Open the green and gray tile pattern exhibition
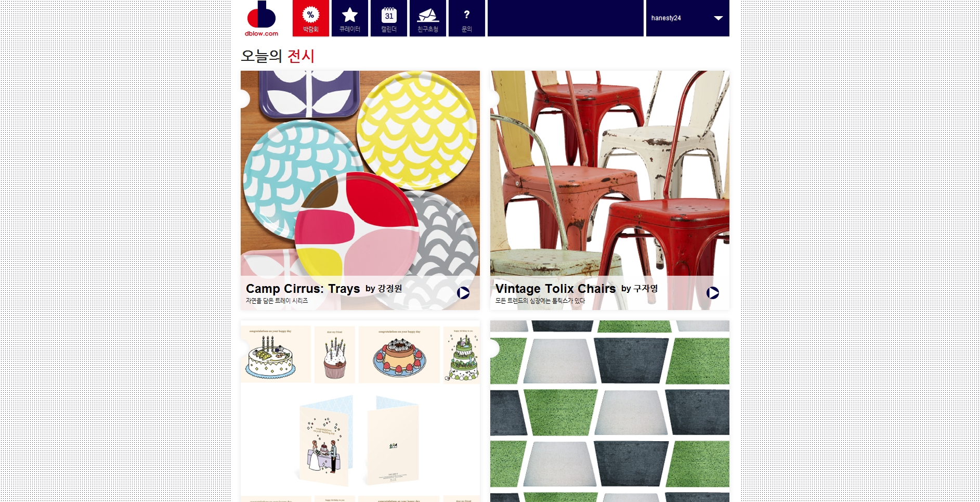980x502 pixels. point(610,411)
